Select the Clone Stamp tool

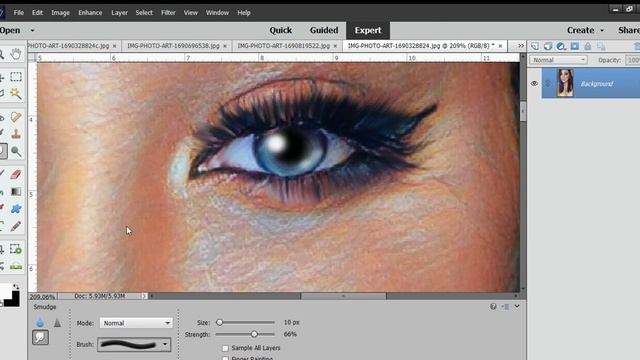coord(16,134)
